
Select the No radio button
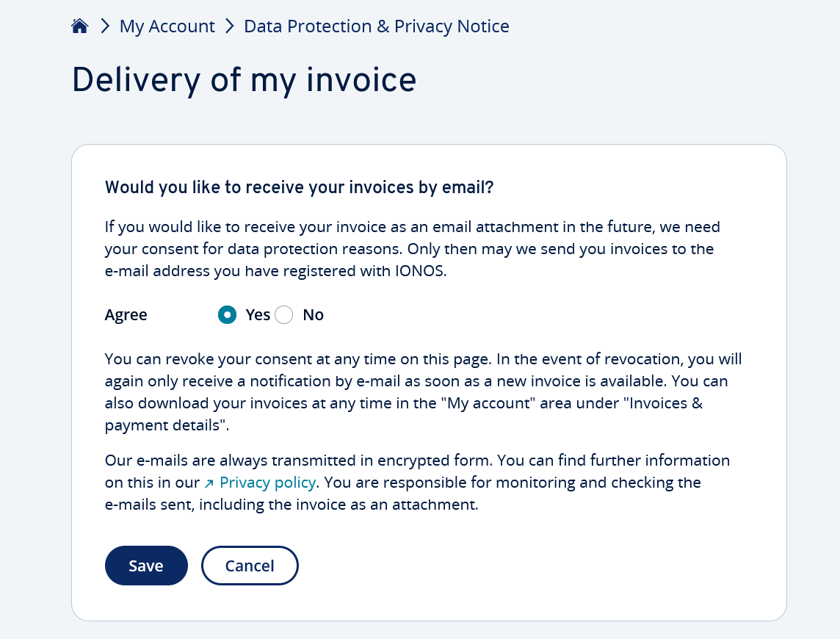pos(284,314)
